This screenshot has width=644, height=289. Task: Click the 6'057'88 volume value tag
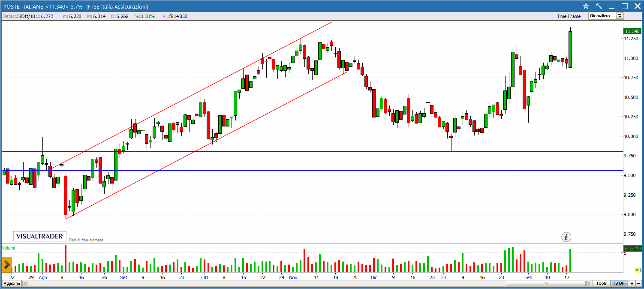(633, 249)
